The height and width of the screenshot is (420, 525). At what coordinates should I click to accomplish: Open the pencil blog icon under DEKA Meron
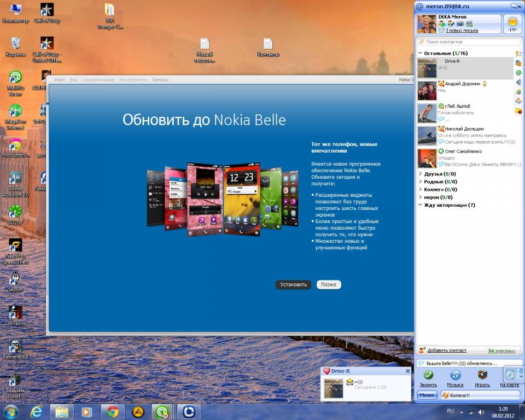[451, 24]
